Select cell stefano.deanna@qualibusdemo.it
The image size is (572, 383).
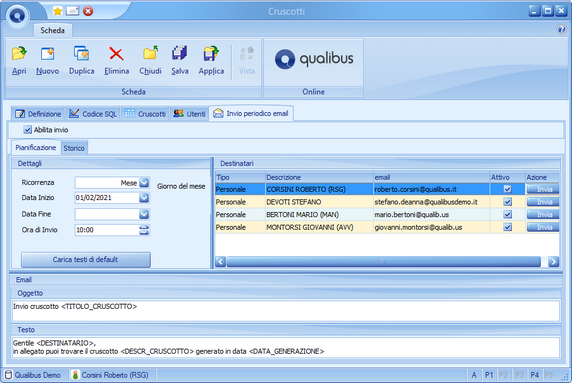pyautogui.click(x=432, y=202)
